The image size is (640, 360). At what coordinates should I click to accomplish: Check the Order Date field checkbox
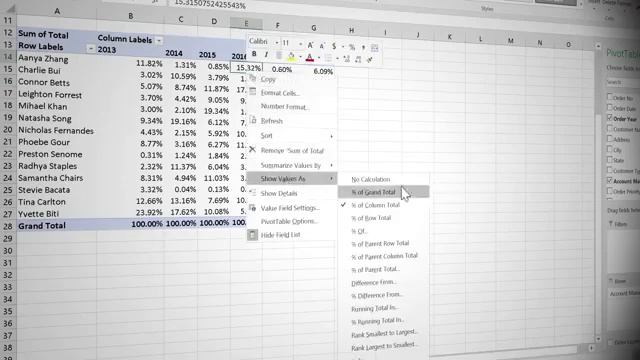[x=610, y=107]
